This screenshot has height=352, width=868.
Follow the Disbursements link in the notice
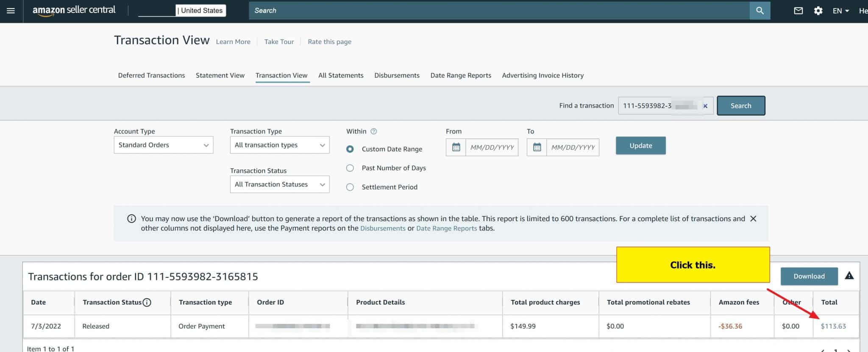pyautogui.click(x=383, y=228)
